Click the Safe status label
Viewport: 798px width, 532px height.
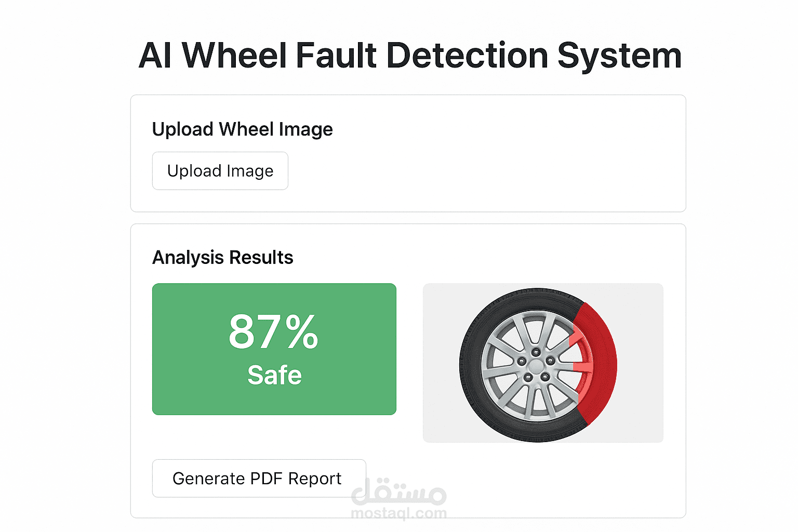(x=274, y=375)
